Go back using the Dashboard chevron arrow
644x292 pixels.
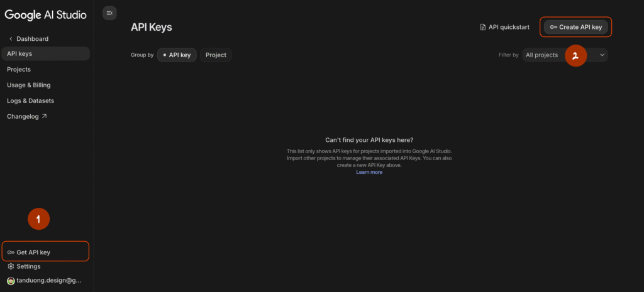click(11, 39)
